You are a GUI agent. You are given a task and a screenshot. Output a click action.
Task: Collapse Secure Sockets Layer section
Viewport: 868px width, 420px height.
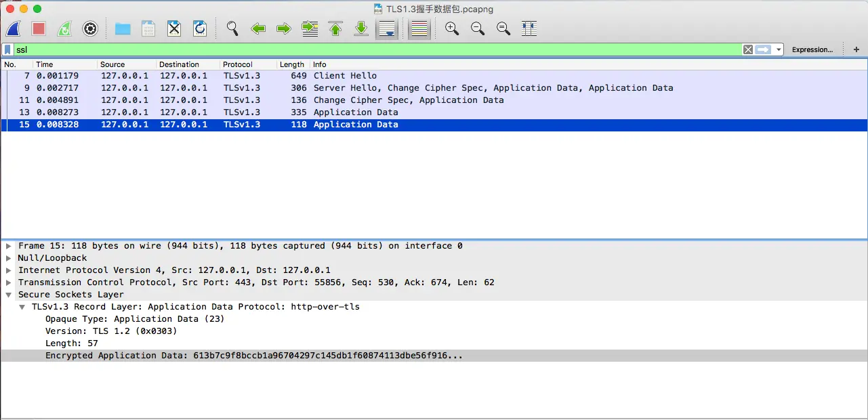pyautogui.click(x=9, y=295)
